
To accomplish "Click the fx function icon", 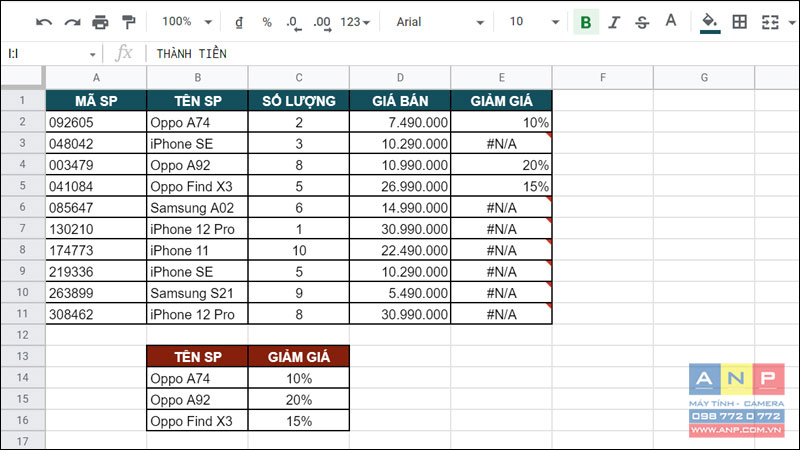I will click(123, 53).
